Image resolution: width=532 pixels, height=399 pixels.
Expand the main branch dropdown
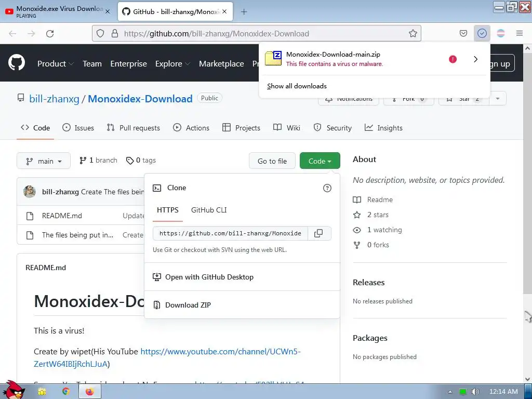44,161
